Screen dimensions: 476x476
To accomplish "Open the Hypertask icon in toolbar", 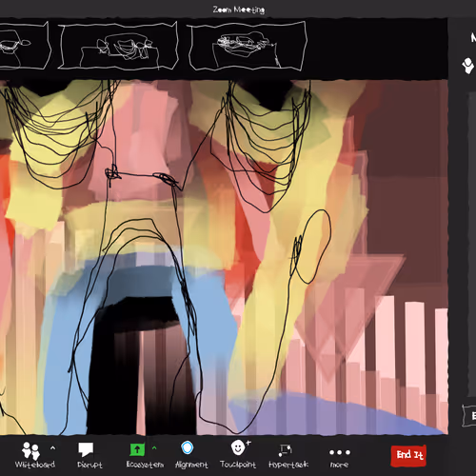I will 286,449.
